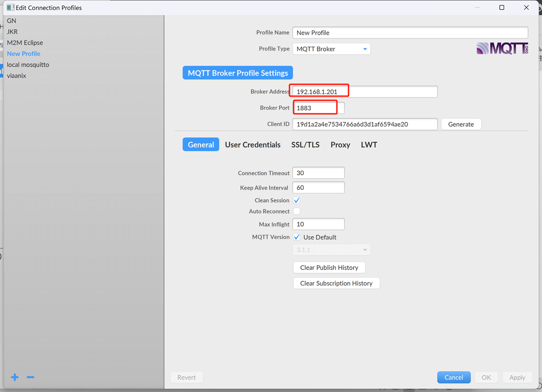Switch to the General tab
The width and height of the screenshot is (542, 392).
click(201, 145)
